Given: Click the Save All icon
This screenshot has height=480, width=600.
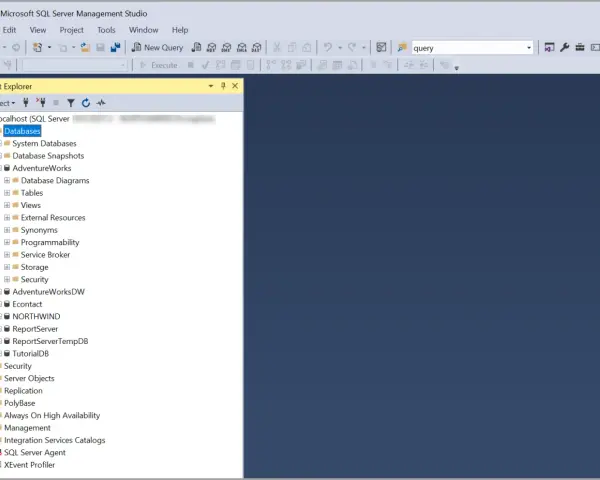Looking at the screenshot, I should (x=115, y=47).
